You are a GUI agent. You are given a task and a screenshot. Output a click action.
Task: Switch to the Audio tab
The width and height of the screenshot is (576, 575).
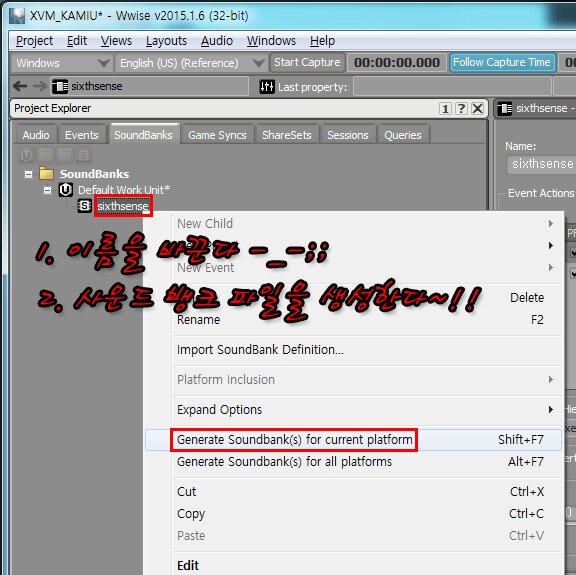coord(36,135)
